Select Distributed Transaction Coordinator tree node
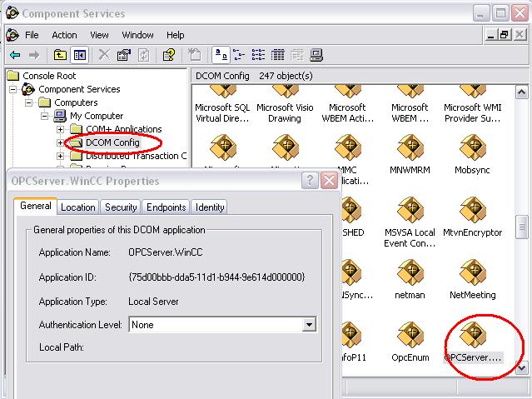The height and width of the screenshot is (399, 532). [x=136, y=156]
